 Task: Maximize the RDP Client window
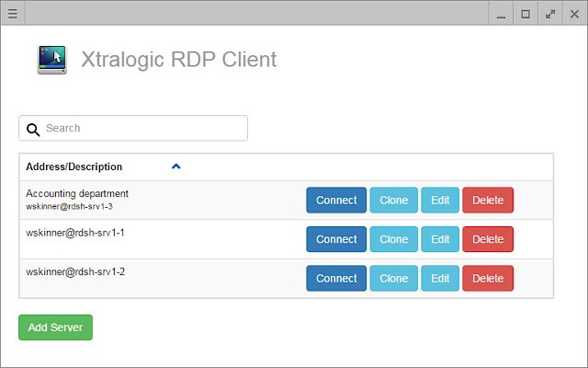point(526,14)
